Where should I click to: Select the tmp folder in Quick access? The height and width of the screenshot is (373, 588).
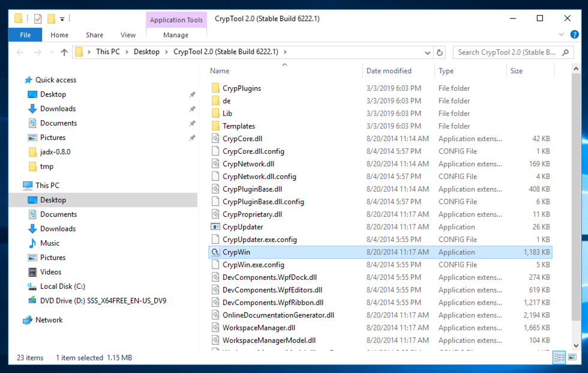[x=47, y=166]
